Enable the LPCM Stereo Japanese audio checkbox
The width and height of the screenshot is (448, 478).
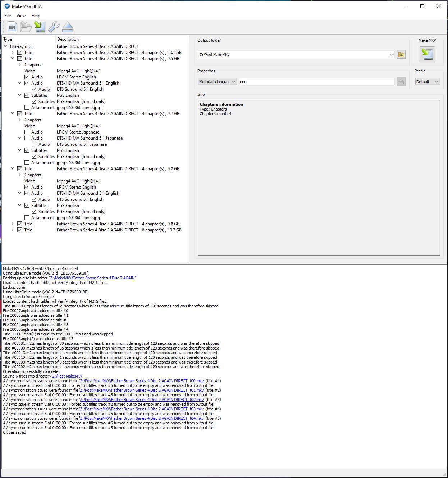[27, 132]
